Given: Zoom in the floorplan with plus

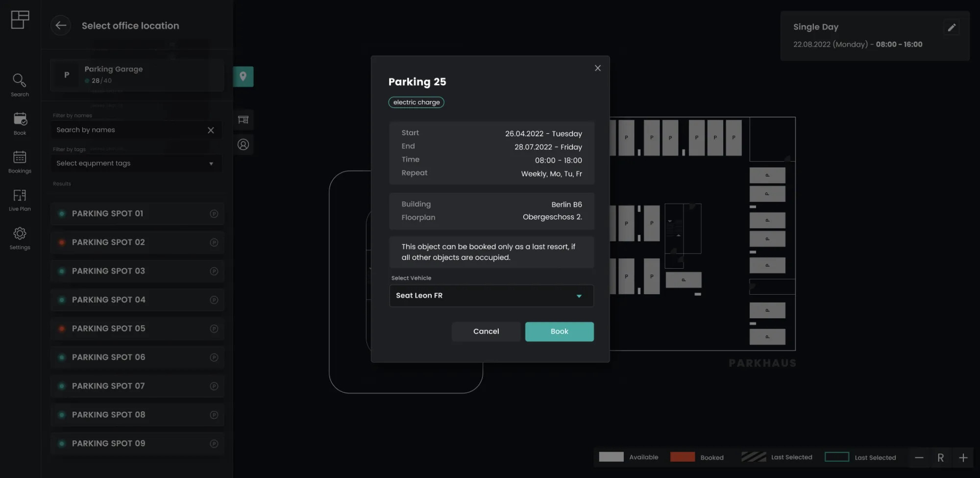Looking at the screenshot, I should [x=963, y=457].
